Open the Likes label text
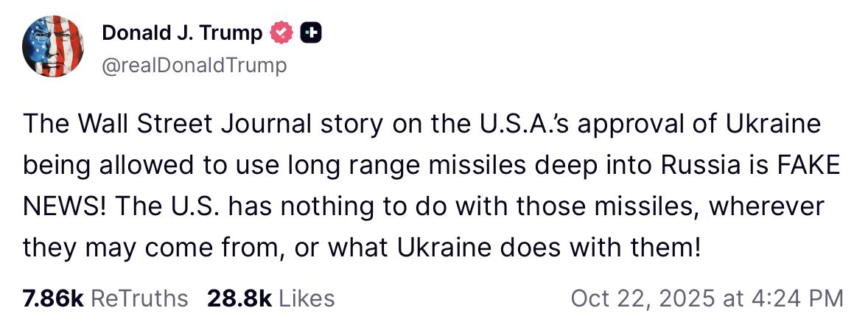The height and width of the screenshot is (336, 868). (x=307, y=298)
